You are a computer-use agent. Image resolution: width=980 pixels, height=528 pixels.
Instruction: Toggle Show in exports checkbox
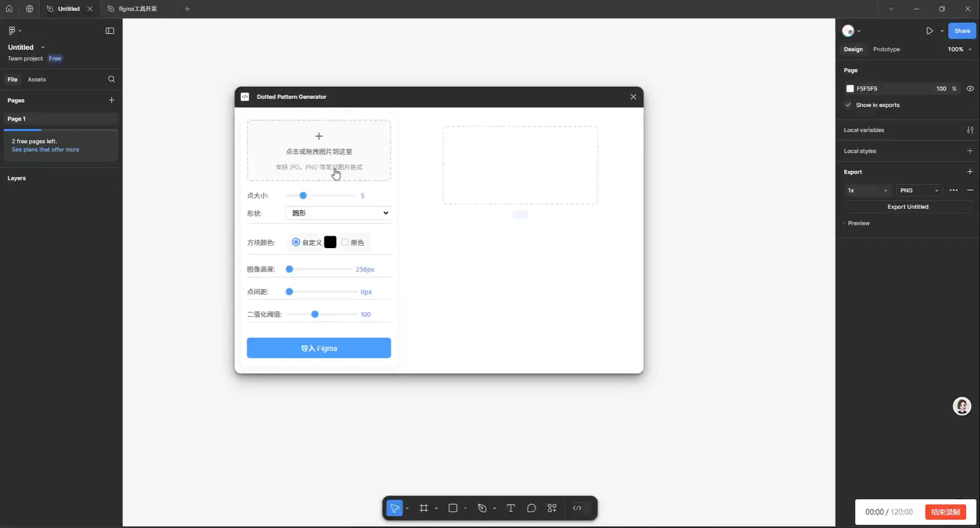pyautogui.click(x=848, y=105)
